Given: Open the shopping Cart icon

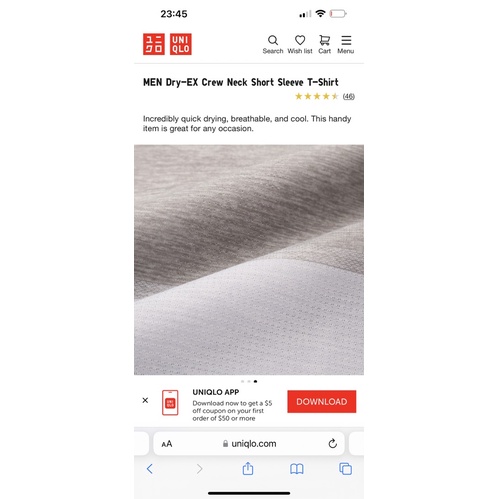Looking at the screenshot, I should point(324,44).
